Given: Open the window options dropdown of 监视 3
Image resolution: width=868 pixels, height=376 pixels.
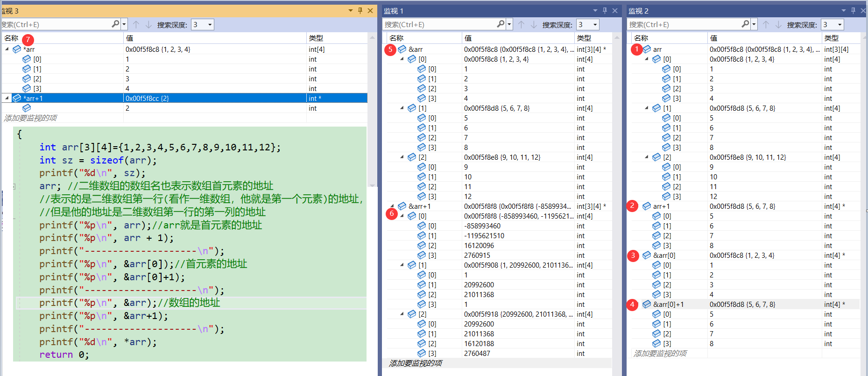Looking at the screenshot, I should click(x=350, y=10).
